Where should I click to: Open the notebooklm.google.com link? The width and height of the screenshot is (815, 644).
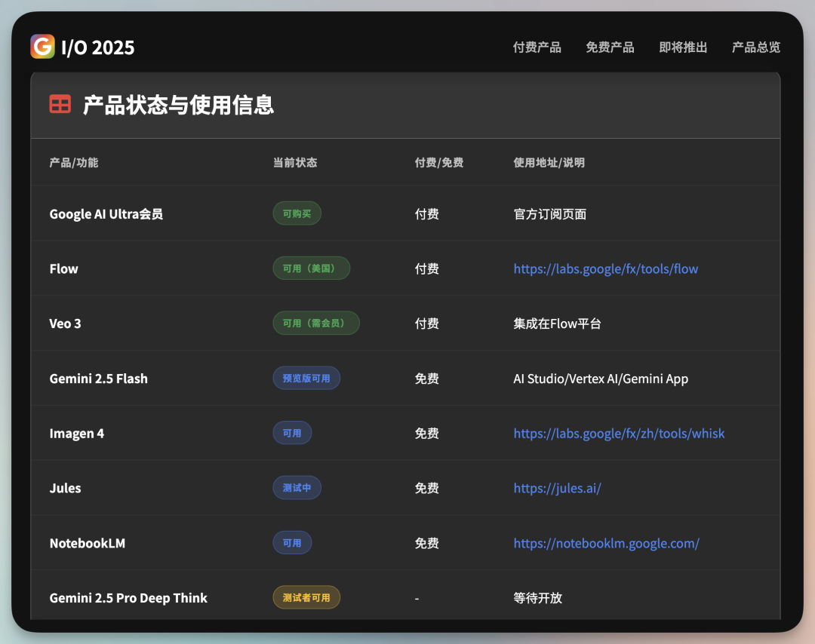[x=607, y=543]
